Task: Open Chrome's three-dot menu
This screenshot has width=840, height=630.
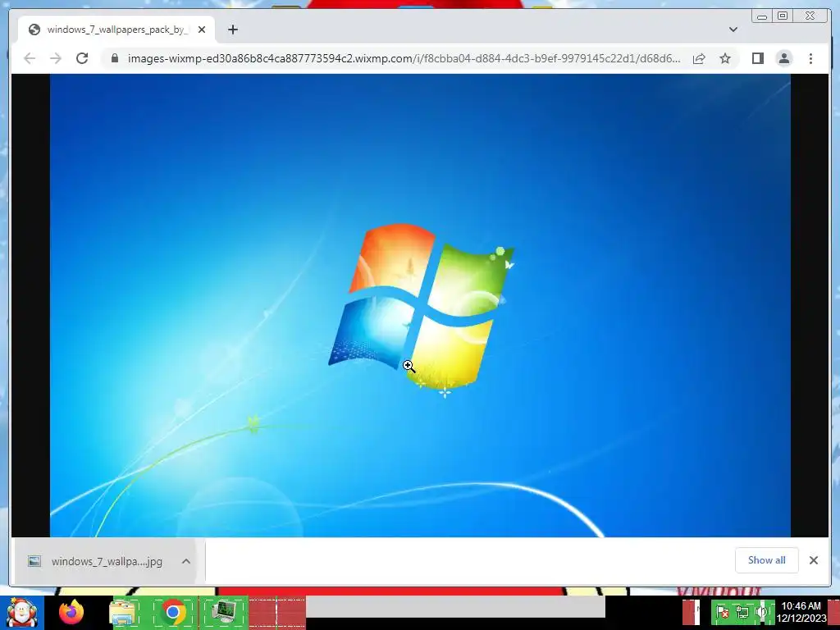Action: click(x=810, y=58)
